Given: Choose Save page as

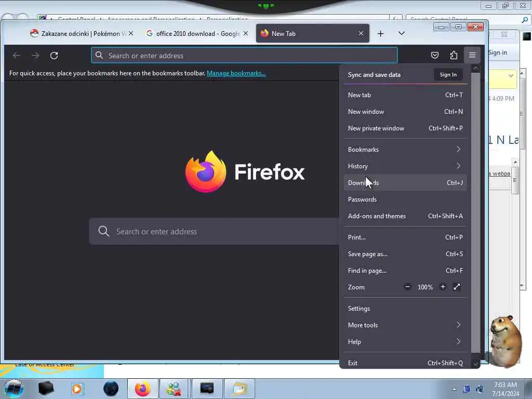Looking at the screenshot, I should 405,254.
